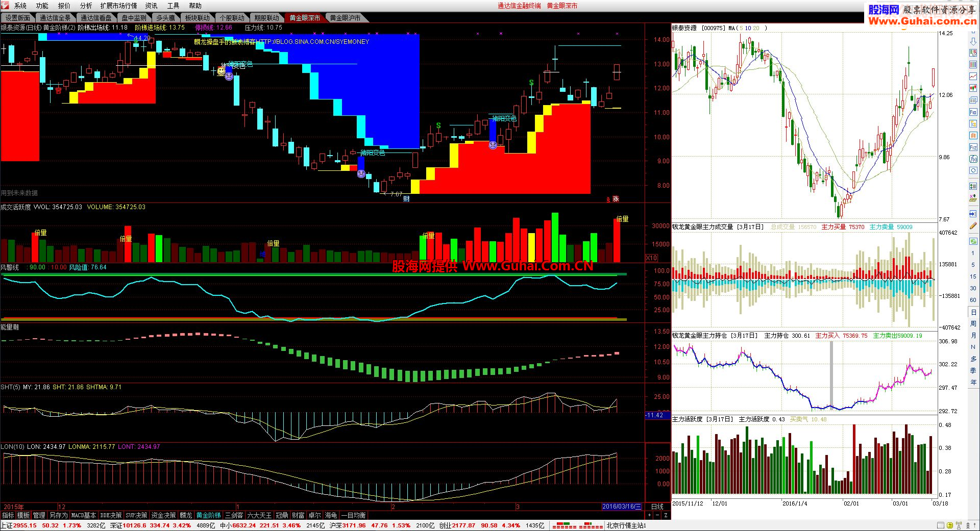Image resolution: width=980 pixels, height=531 pixels.
Task: Select the 周 weekly period in sidebar
Action: click(973, 323)
